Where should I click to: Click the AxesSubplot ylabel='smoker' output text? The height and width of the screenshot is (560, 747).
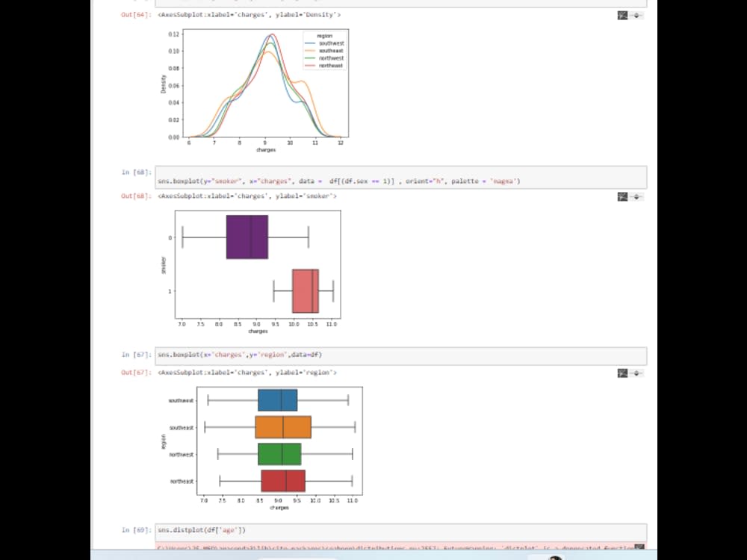(x=247, y=196)
